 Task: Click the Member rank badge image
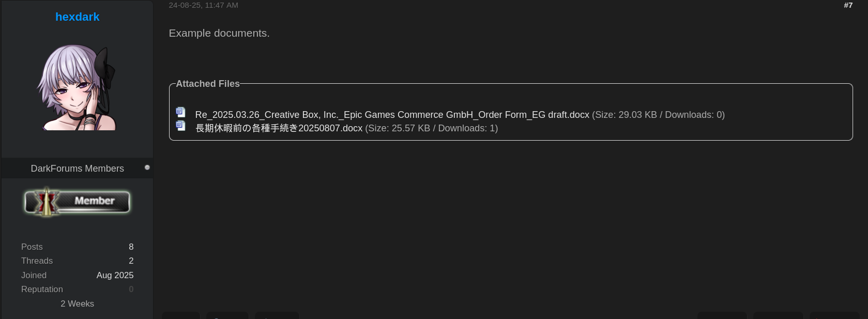77,202
